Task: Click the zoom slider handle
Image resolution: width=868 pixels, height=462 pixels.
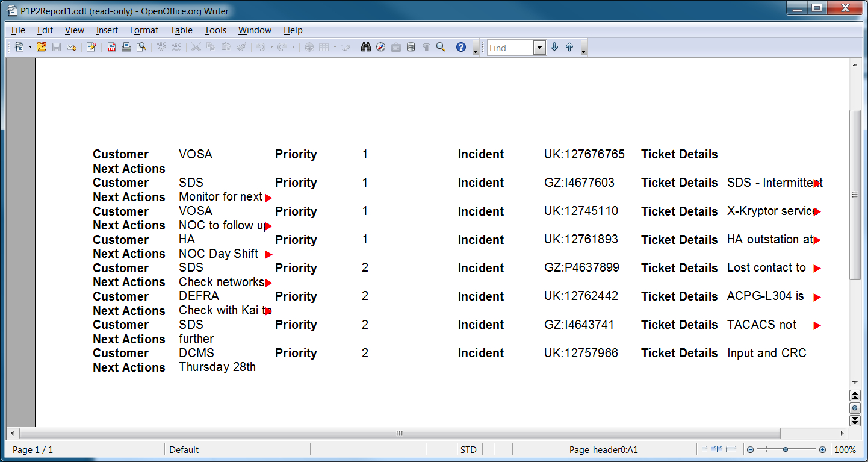Action: click(x=786, y=450)
